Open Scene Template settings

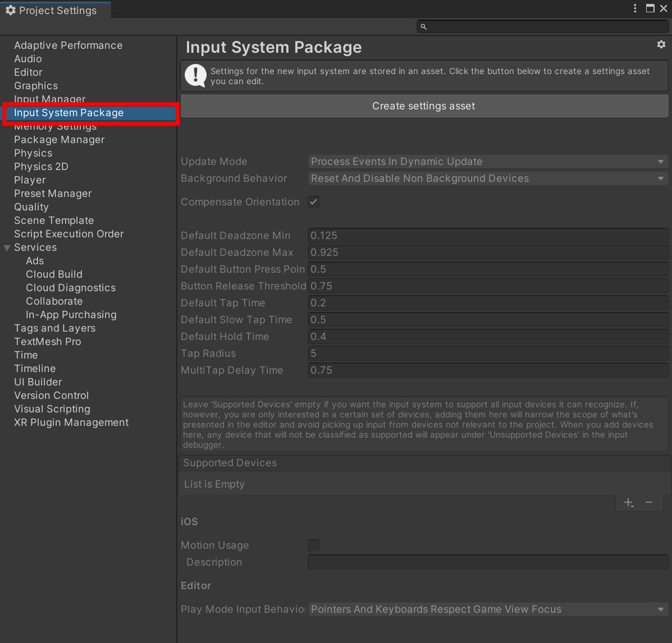point(54,221)
